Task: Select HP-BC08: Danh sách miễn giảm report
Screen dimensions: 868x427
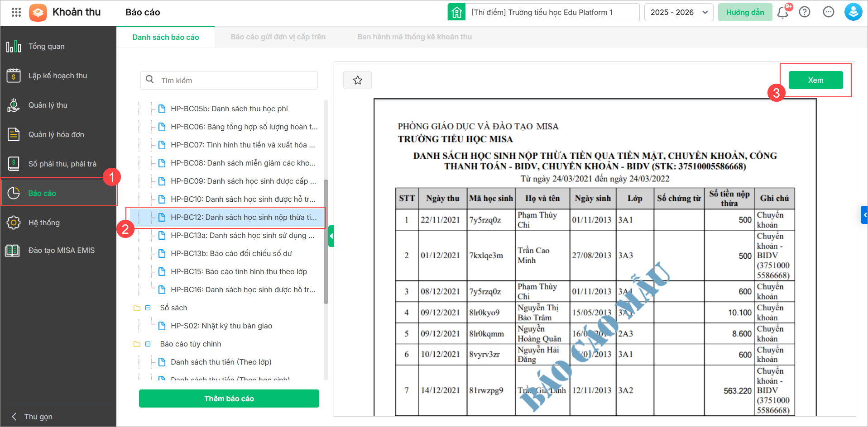Action: click(x=243, y=163)
